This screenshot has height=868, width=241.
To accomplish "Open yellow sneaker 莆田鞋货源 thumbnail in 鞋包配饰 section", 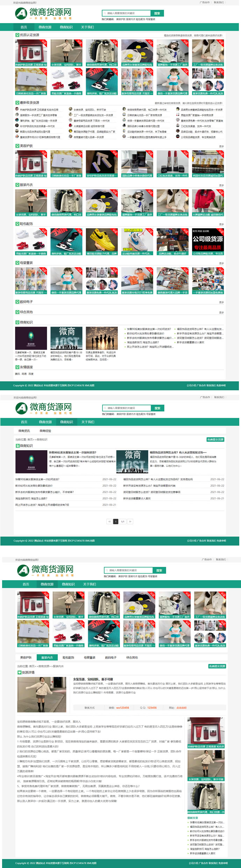I will (x=102, y=242).
